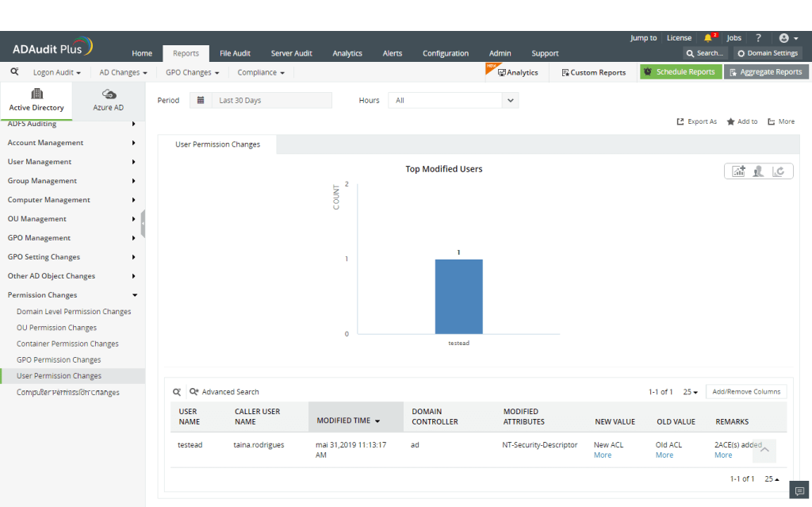Click the Azure AD cloud icon

(x=109, y=94)
